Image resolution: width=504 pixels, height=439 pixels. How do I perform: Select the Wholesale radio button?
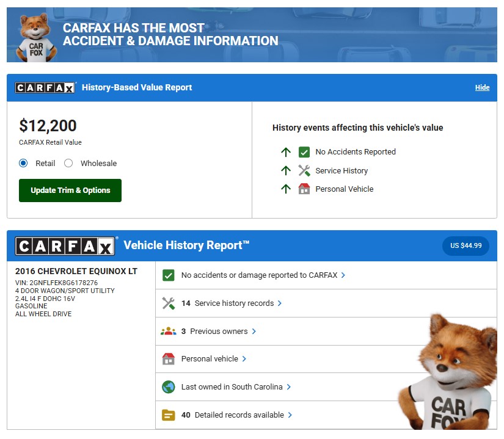68,164
